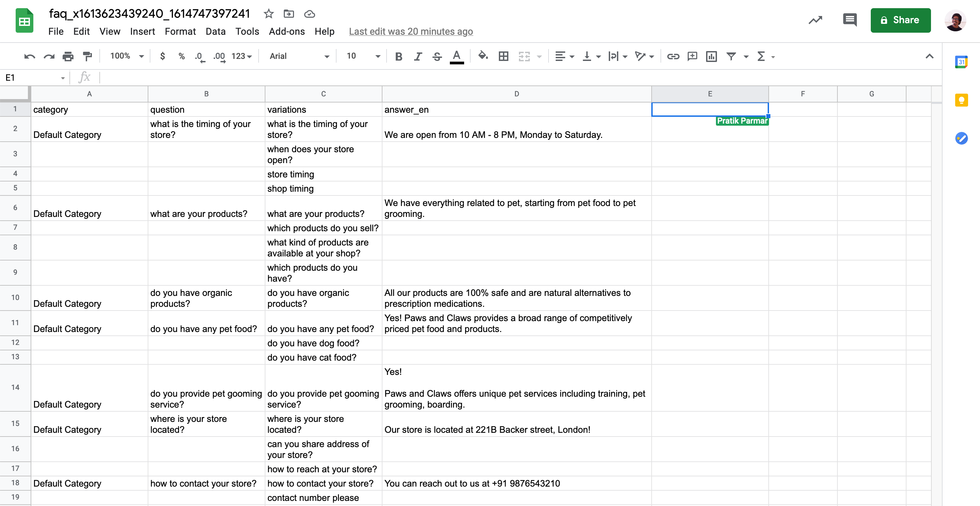Select cell with 'answer_en'

(517, 110)
